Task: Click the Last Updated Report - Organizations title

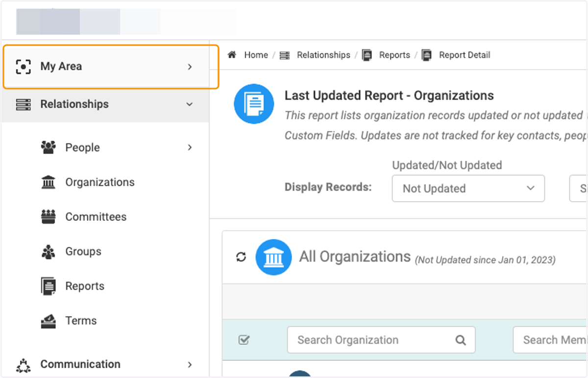Action: (x=389, y=95)
